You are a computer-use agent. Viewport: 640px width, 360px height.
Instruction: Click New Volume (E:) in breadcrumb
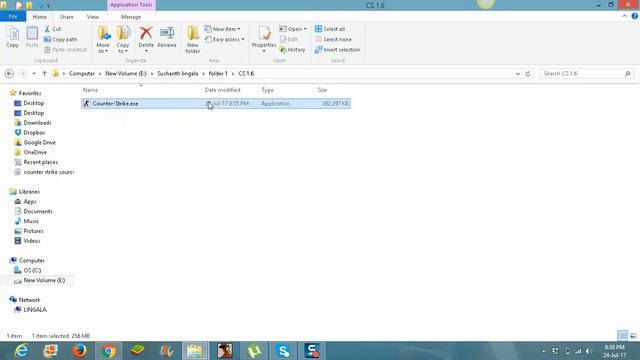coord(126,73)
